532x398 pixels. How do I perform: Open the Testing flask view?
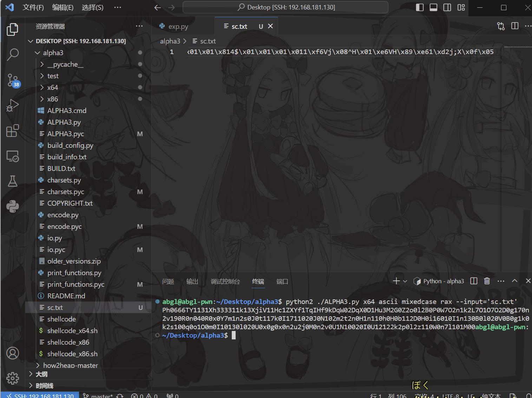13,181
